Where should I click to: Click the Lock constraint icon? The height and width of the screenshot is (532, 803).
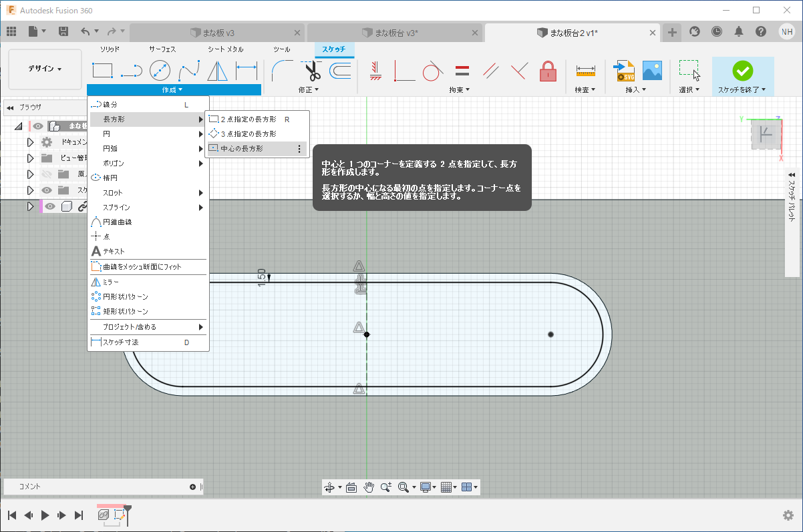[x=548, y=70]
